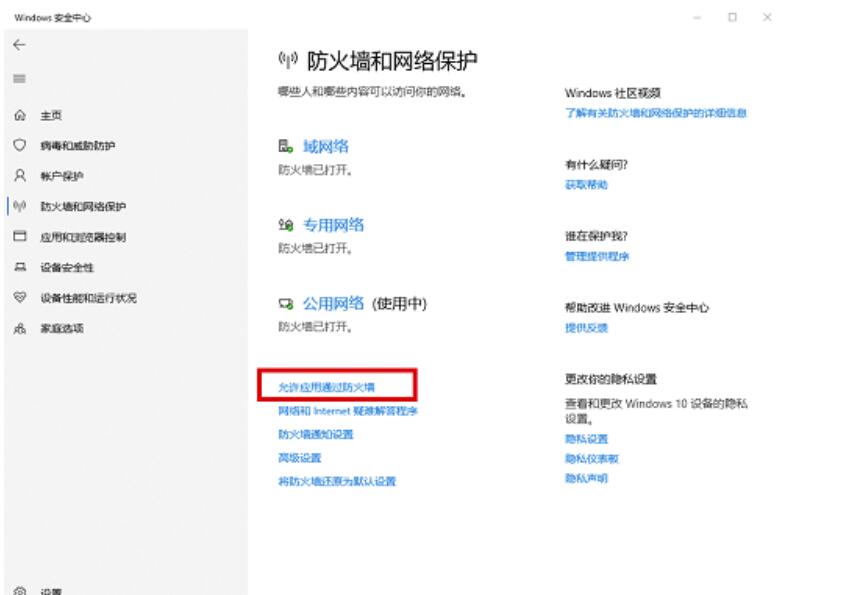The image size is (841, 595).
Task: Click the 域网络 building icon
Action: 285,146
